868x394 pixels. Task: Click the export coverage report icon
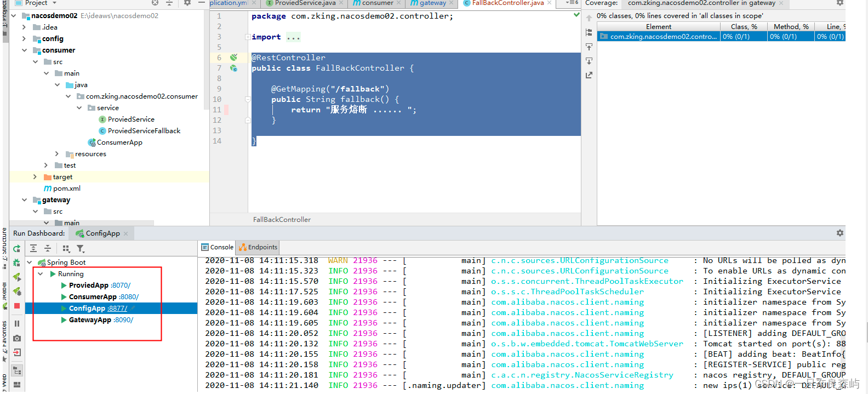point(589,75)
